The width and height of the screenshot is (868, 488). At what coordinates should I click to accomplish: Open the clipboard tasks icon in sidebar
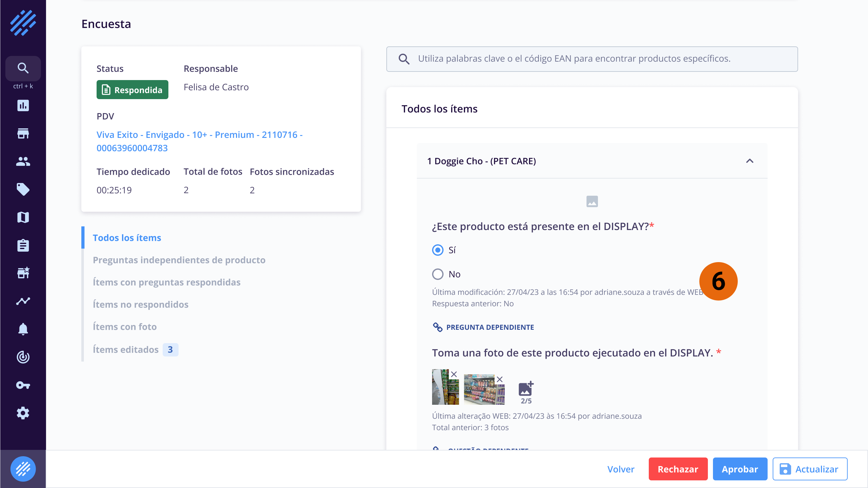(x=23, y=245)
